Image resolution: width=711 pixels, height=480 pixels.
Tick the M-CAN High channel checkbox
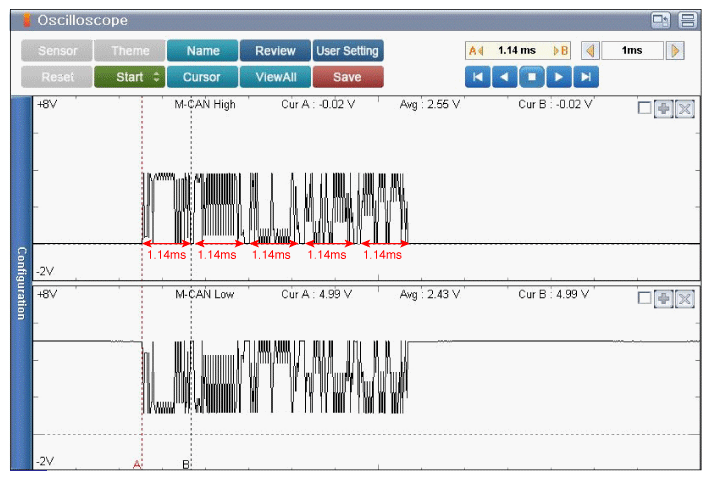pos(644,108)
